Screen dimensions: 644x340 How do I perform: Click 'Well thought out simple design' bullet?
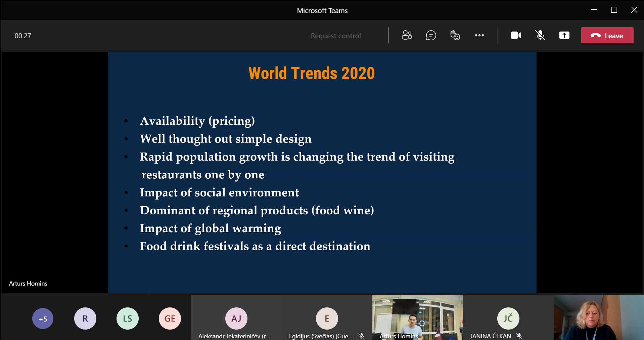[226, 139]
